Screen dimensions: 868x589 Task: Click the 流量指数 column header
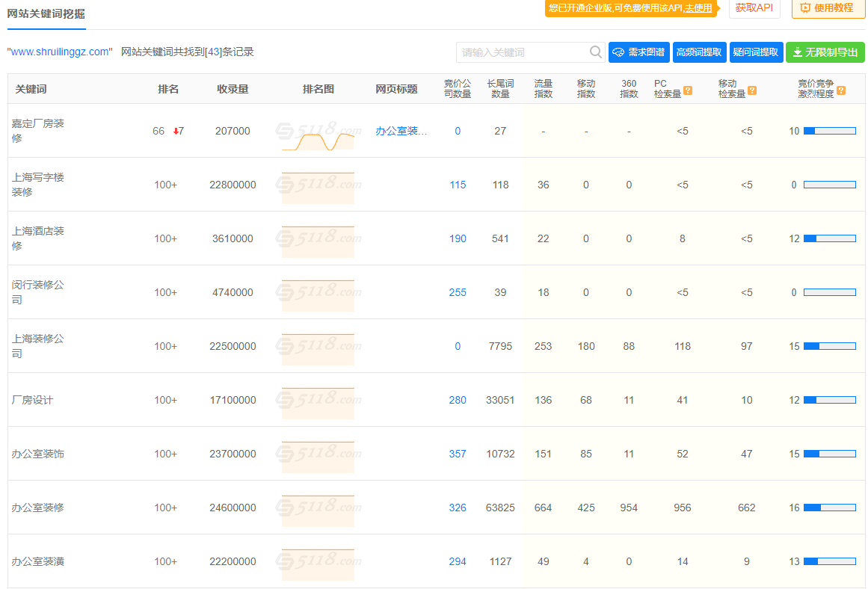[x=544, y=88]
